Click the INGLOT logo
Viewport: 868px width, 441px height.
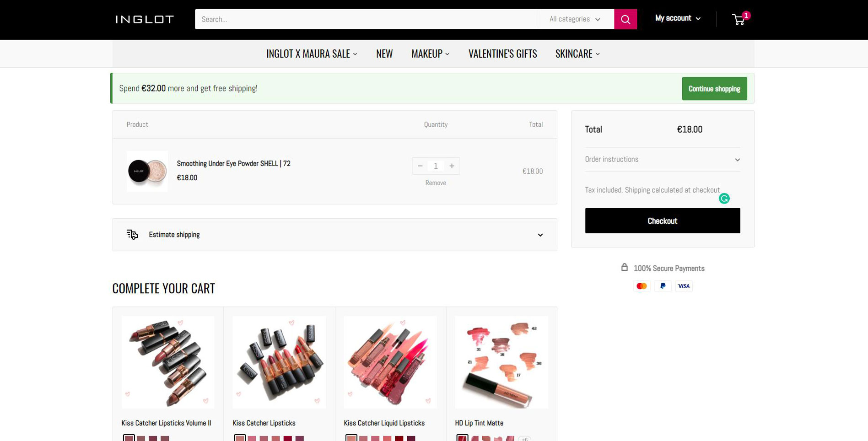(x=145, y=19)
